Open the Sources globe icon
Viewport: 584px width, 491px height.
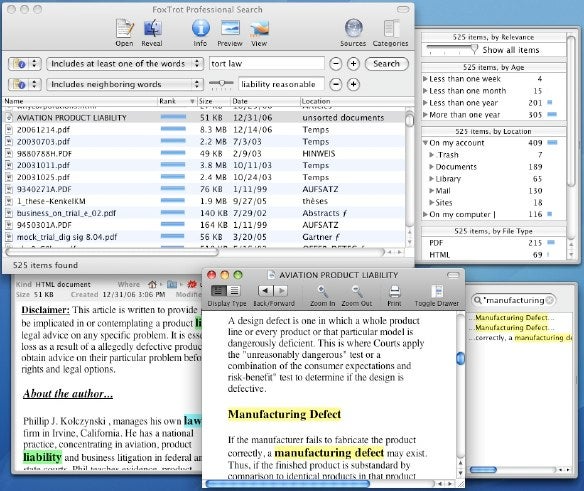tap(353, 29)
